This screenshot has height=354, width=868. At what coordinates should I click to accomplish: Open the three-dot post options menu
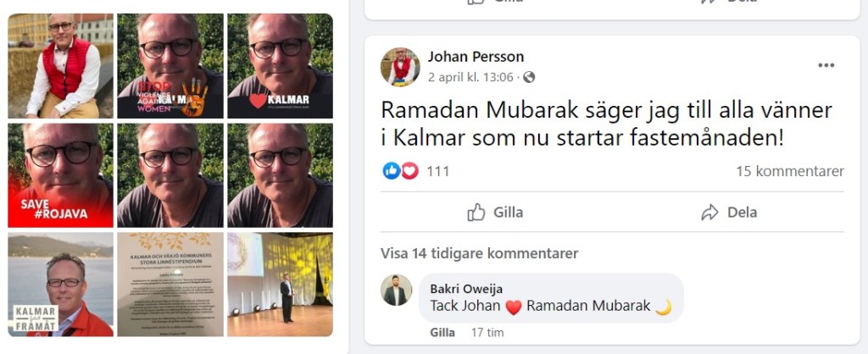click(x=826, y=65)
